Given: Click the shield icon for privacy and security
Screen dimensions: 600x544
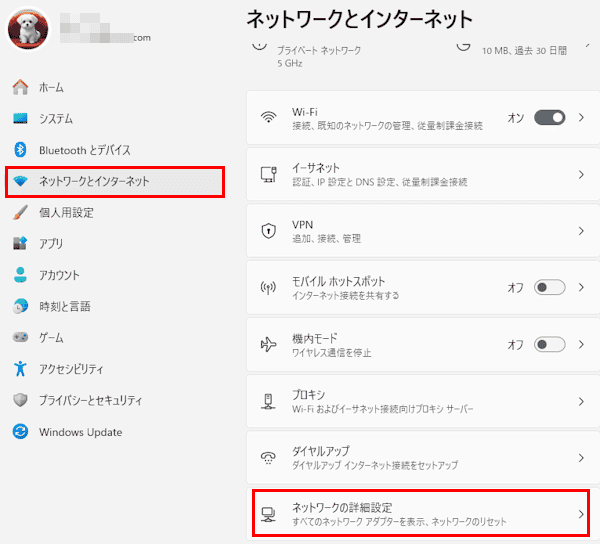Looking at the screenshot, I should (20, 400).
